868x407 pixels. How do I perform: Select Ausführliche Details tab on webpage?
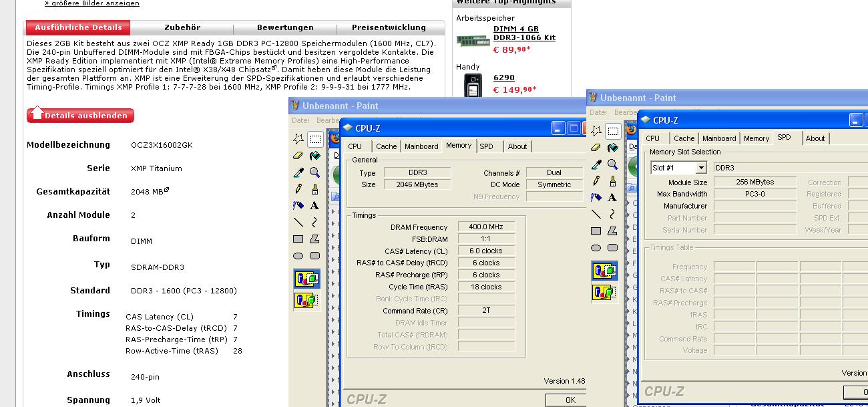[78, 27]
